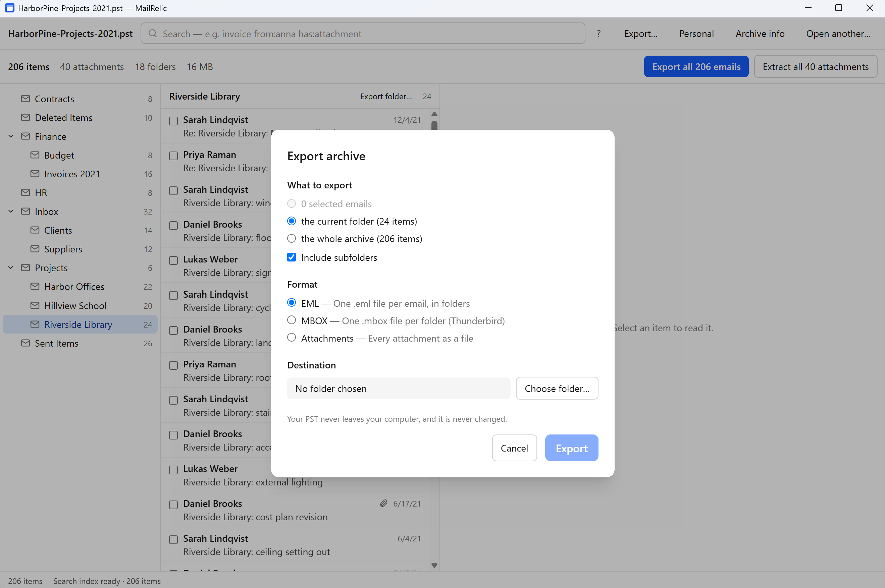Image resolution: width=885 pixels, height=588 pixels.
Task: Select the Harbor Offices folder
Action: 80,287
